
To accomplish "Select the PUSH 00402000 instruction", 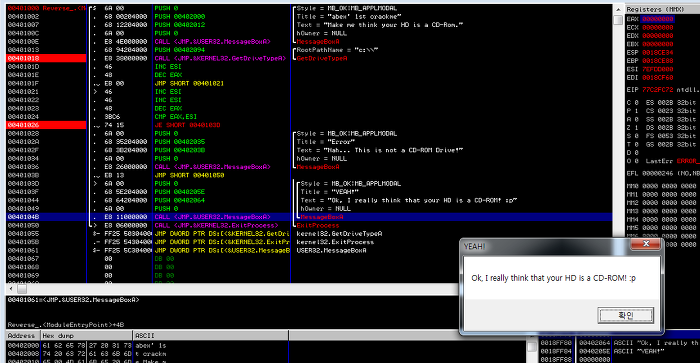I will coord(180,17).
